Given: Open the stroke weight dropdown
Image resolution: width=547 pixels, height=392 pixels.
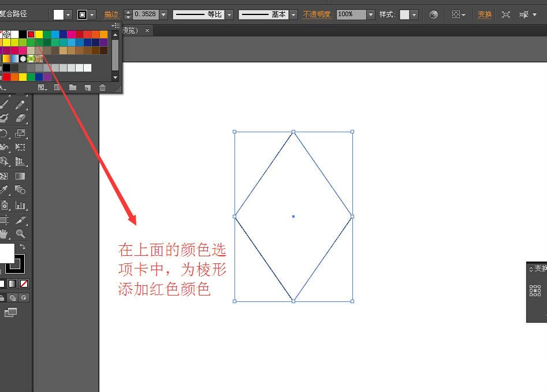Looking at the screenshot, I should pyautogui.click(x=163, y=14).
